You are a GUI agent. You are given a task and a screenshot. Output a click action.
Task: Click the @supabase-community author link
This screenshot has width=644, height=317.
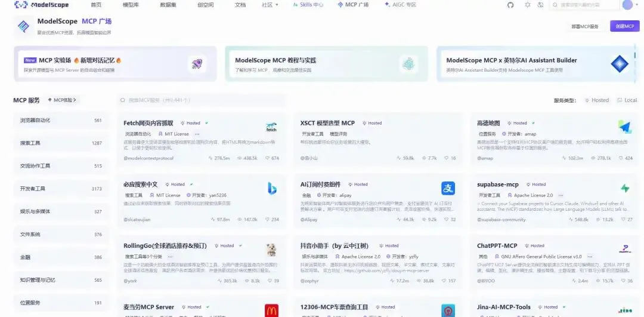pos(501,220)
